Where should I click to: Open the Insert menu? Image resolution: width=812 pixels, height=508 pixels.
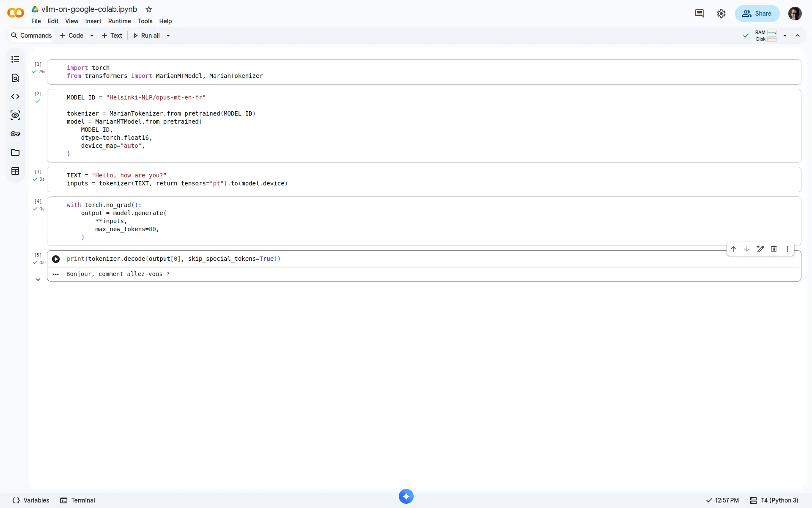[x=93, y=21]
